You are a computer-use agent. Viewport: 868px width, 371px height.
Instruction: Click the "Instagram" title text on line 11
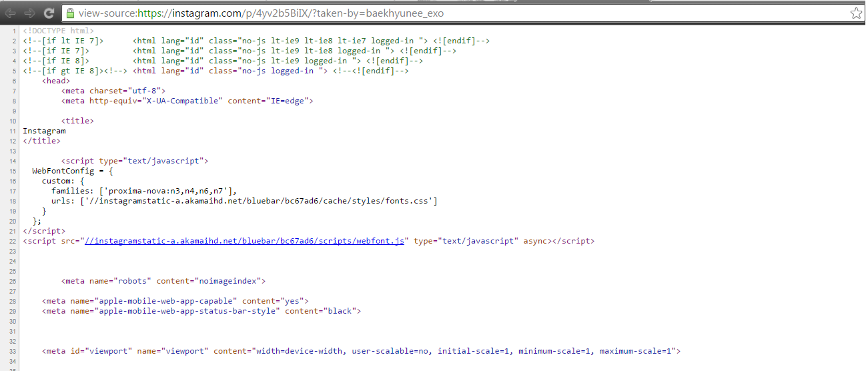point(44,131)
